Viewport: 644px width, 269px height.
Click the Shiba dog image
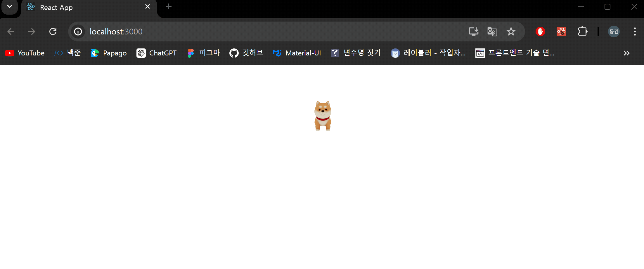click(323, 116)
